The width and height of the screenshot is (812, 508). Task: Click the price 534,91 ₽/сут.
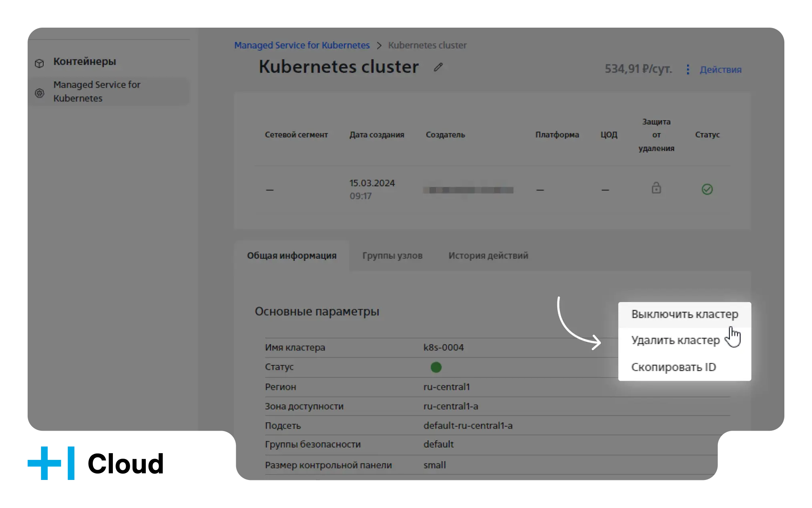coord(638,69)
